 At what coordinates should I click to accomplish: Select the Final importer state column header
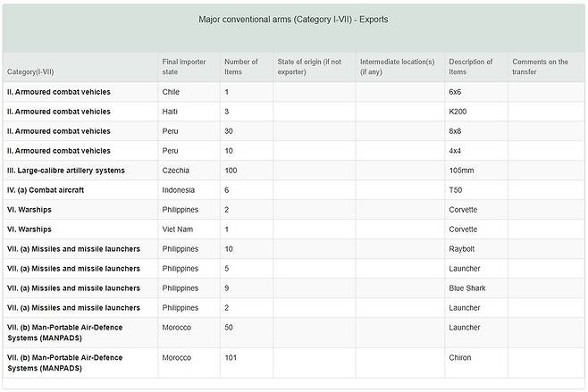184,67
